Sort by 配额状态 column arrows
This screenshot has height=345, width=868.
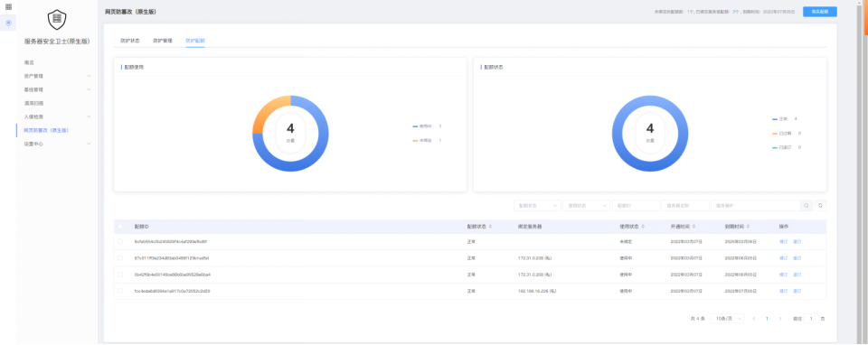[490, 227]
